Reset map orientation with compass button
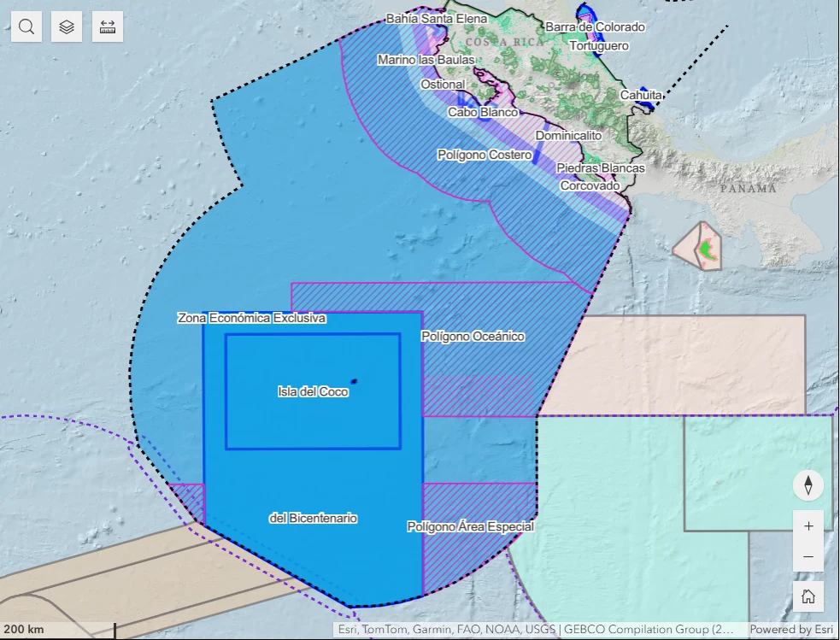840x640 pixels. 808,485
